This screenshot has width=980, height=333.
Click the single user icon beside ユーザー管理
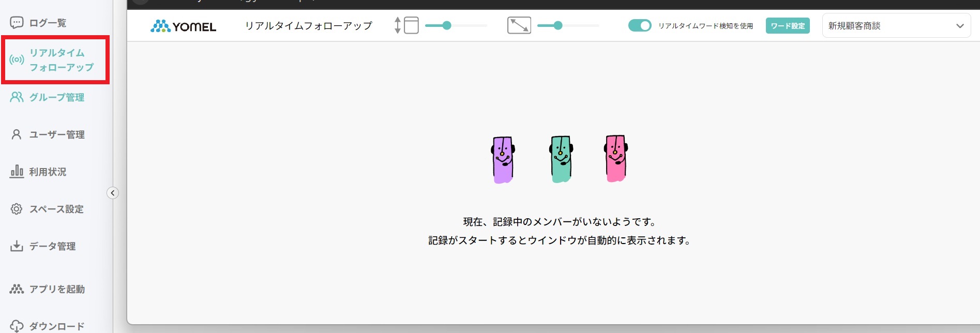coord(17,134)
